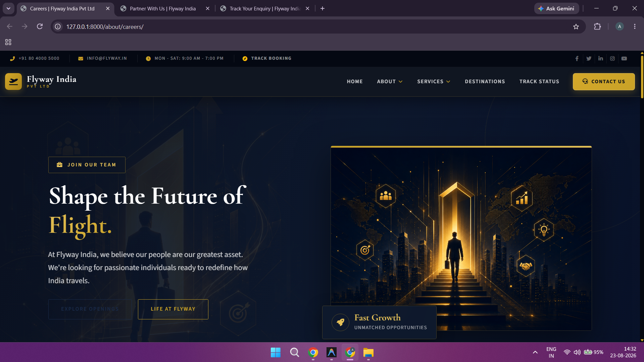Bookmark this page with the star icon

(576, 27)
